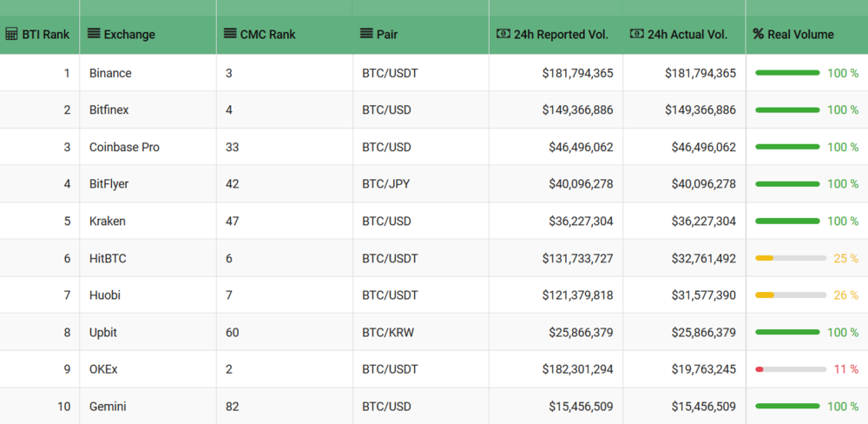This screenshot has width=868, height=424.
Task: Select the Kraken exchange name
Action: click(108, 221)
